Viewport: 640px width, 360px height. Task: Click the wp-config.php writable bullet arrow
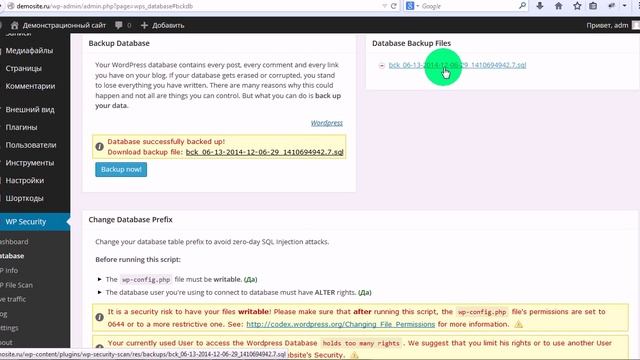pos(99,279)
